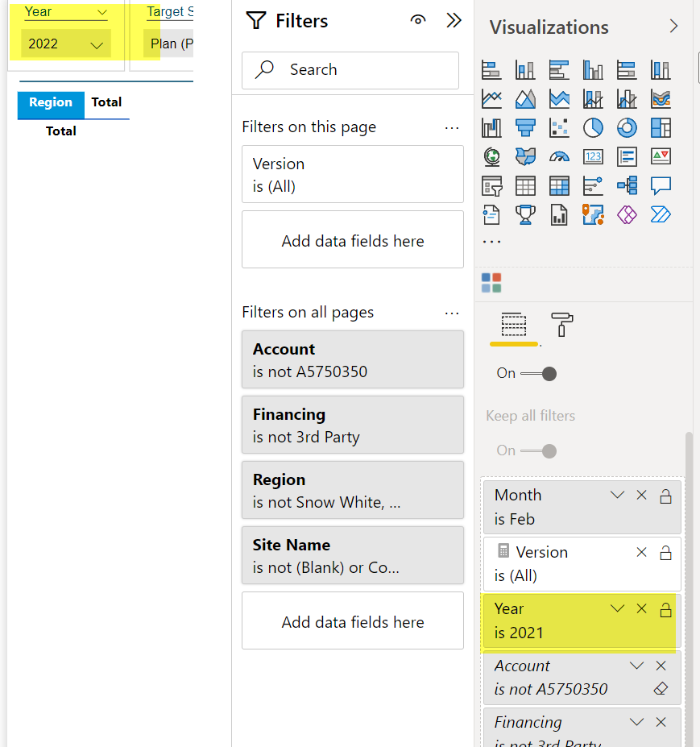Viewport: 700px width, 747px height.
Task: Toggle the cross-report drillthrough On switch
Action: click(539, 374)
